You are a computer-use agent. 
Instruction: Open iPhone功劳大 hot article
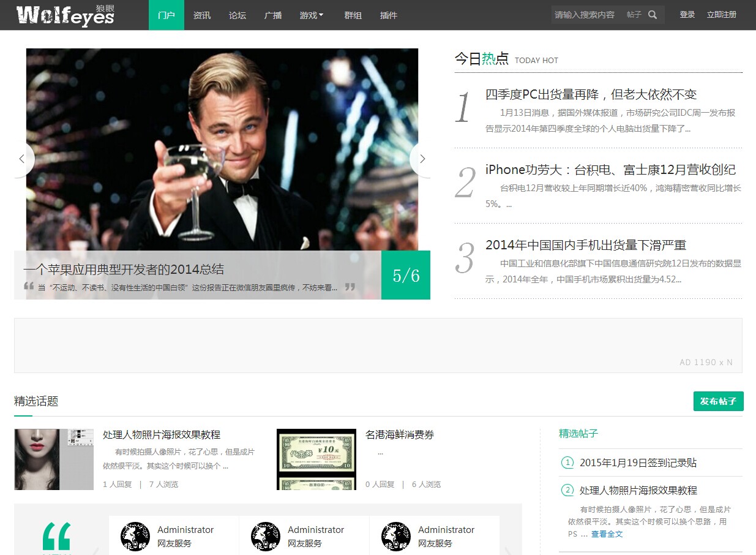point(610,170)
